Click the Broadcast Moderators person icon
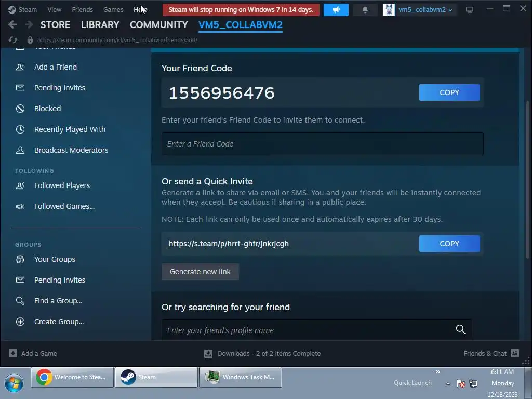Image resolution: width=532 pixels, height=399 pixels. pyautogui.click(x=20, y=150)
